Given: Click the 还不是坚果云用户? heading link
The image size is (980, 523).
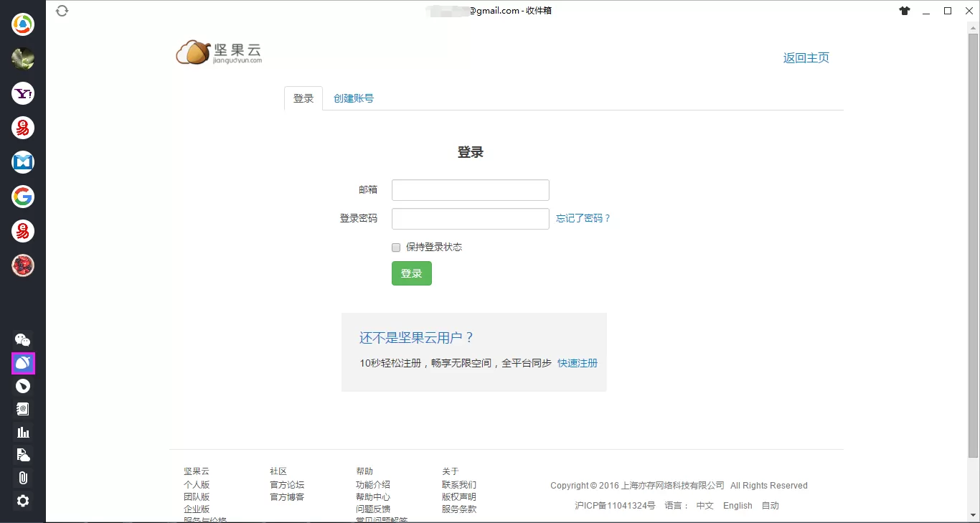Looking at the screenshot, I should point(417,338).
